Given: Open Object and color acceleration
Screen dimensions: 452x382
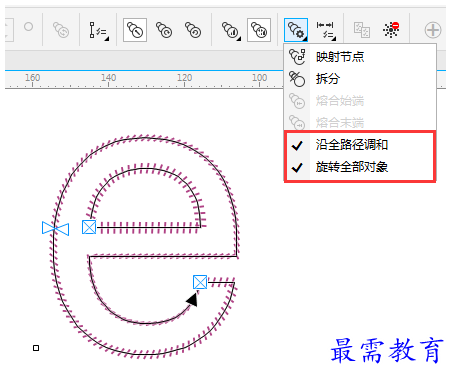Looking at the screenshot, I should (x=231, y=30).
